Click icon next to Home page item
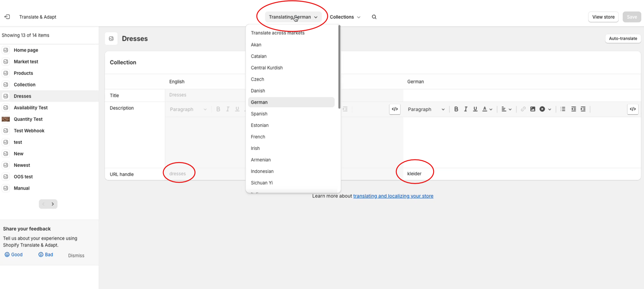The image size is (644, 289). [6, 50]
